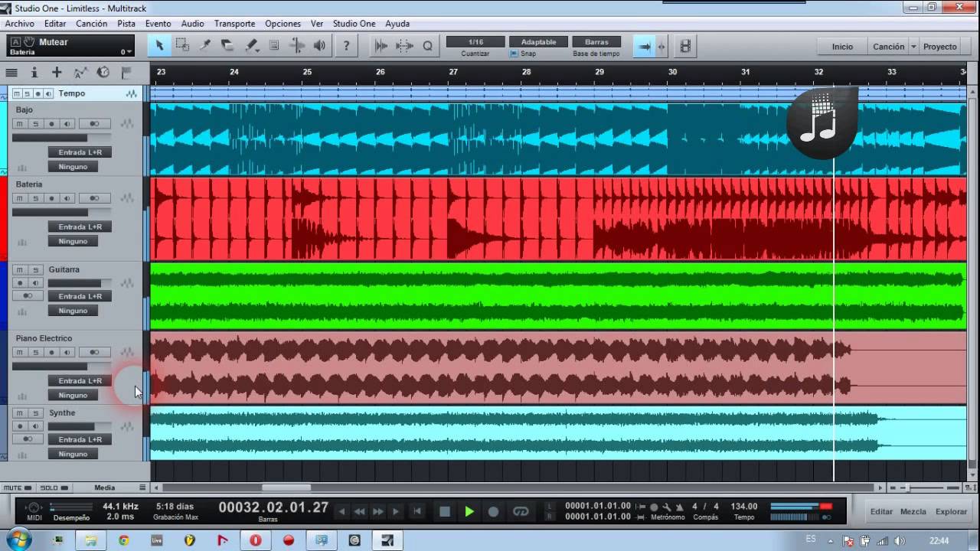Select the Eraser tool

pos(227,46)
